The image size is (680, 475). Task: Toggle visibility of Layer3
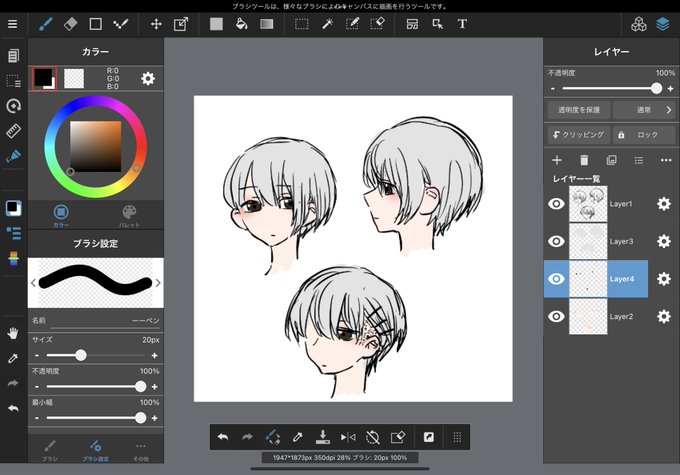pos(556,241)
